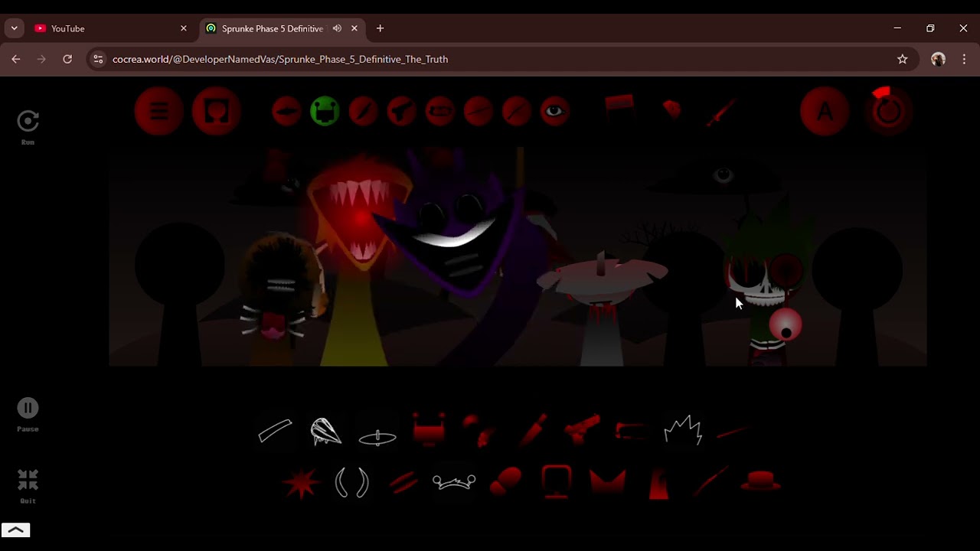This screenshot has height=551, width=980.
Task: Click the gray hat character with bloody neck
Action: coord(602,306)
